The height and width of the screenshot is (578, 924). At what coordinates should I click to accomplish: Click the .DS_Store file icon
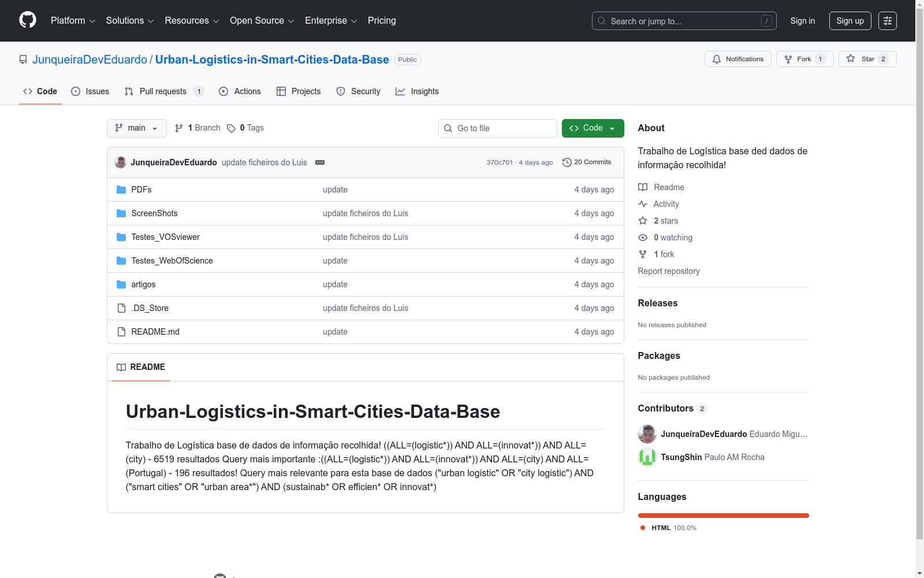[x=121, y=308]
